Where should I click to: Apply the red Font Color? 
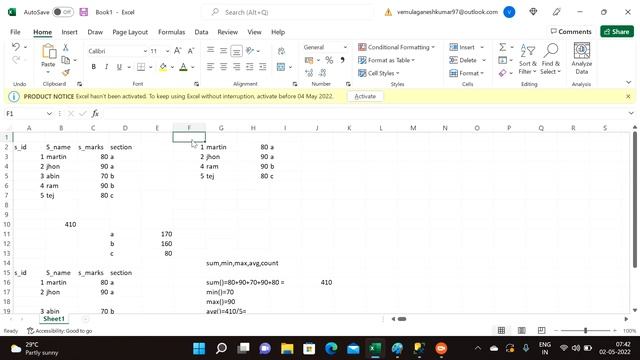(183, 67)
